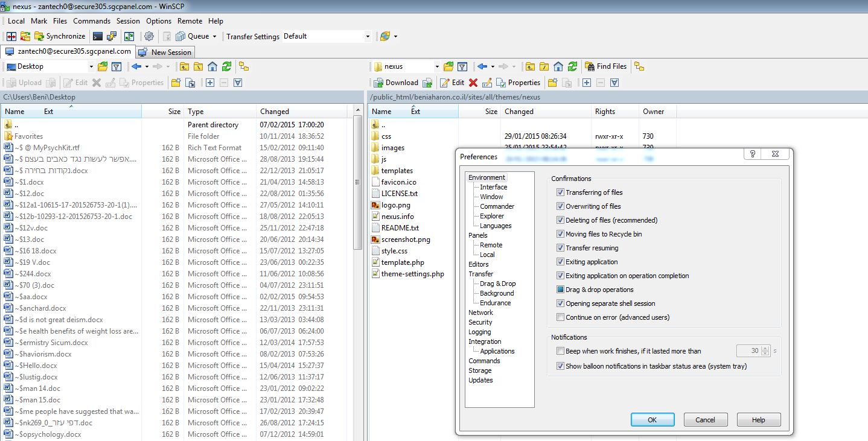Click the Preferences gear icon in toolbar
Viewport: 868px width, 441px height.
pyautogui.click(x=149, y=36)
